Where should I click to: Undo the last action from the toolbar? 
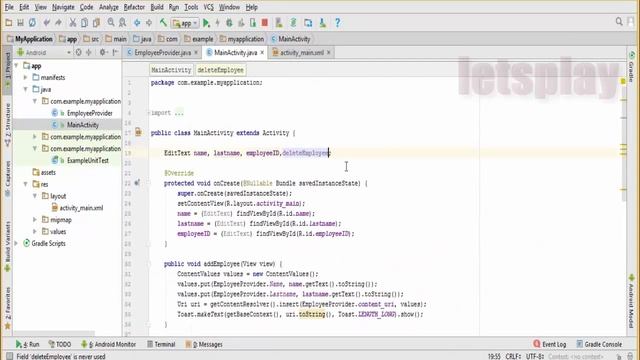(47, 23)
